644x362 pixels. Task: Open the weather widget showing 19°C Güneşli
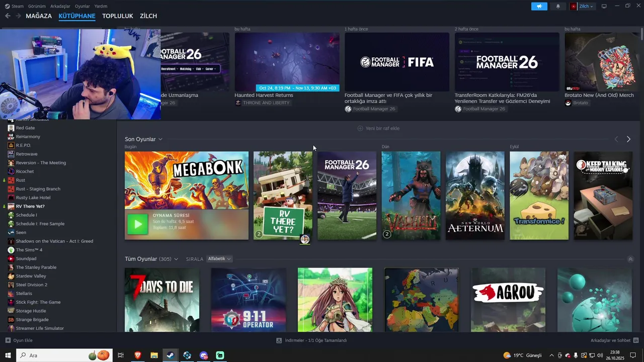click(x=522, y=355)
